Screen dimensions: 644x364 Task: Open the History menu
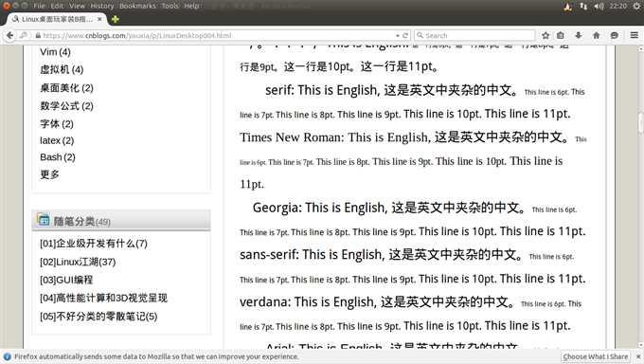click(x=102, y=6)
